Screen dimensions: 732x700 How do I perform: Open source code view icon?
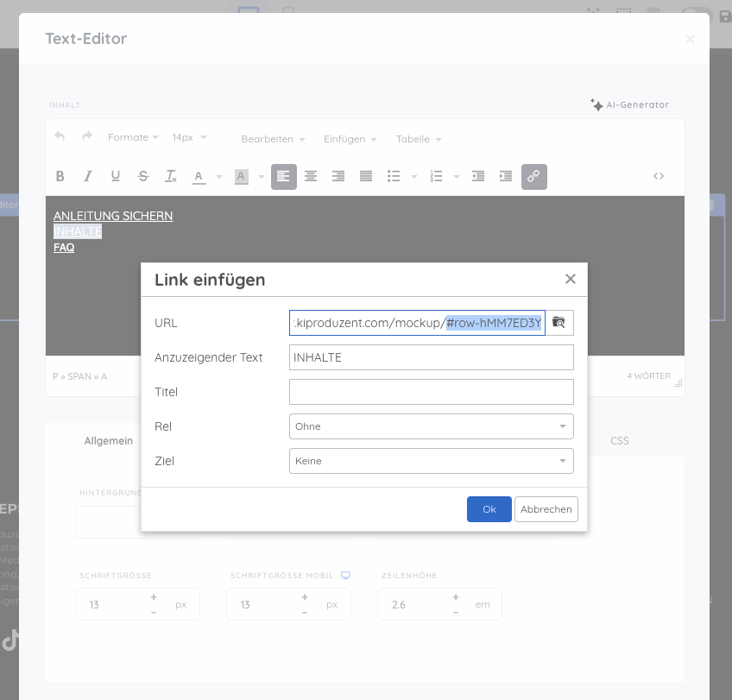[x=659, y=176]
